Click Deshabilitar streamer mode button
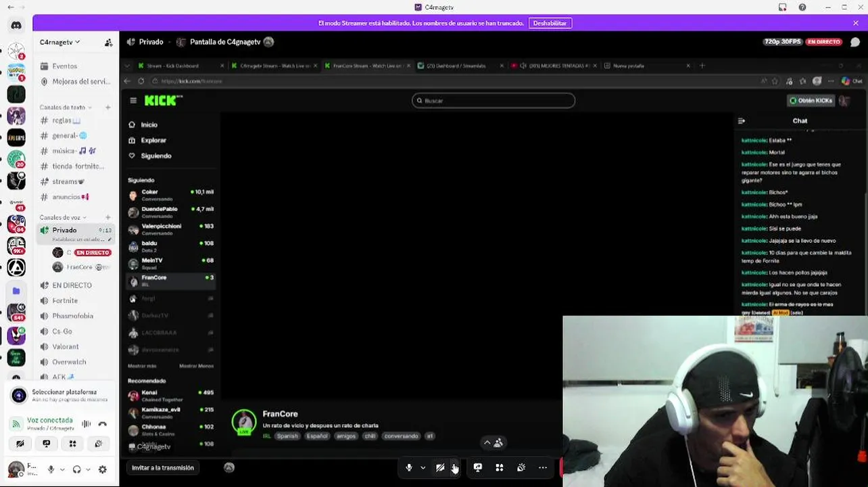Image resolution: width=868 pixels, height=487 pixels. (550, 23)
